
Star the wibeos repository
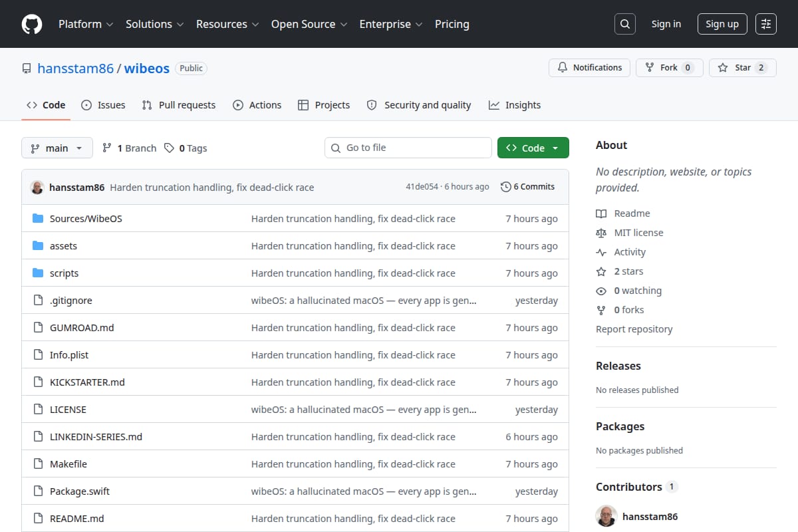click(x=743, y=68)
